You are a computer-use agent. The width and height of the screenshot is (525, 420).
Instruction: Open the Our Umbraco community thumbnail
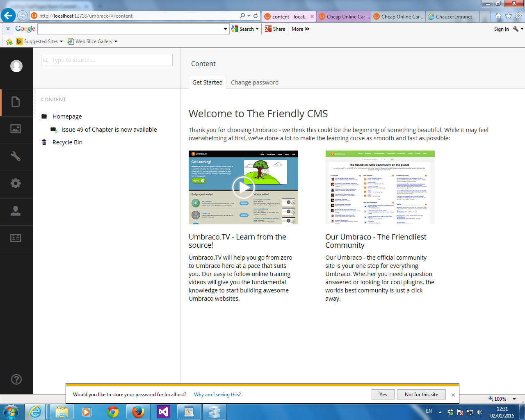tap(380, 187)
